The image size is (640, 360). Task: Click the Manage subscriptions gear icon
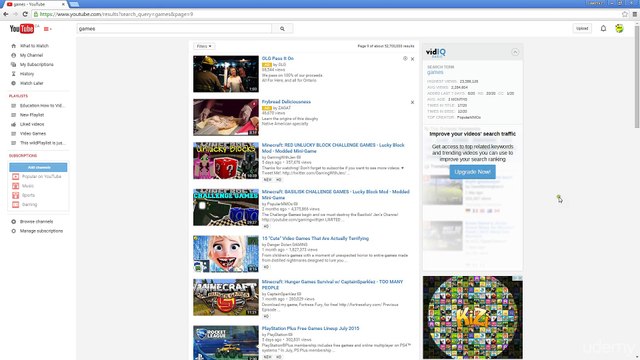click(13, 231)
